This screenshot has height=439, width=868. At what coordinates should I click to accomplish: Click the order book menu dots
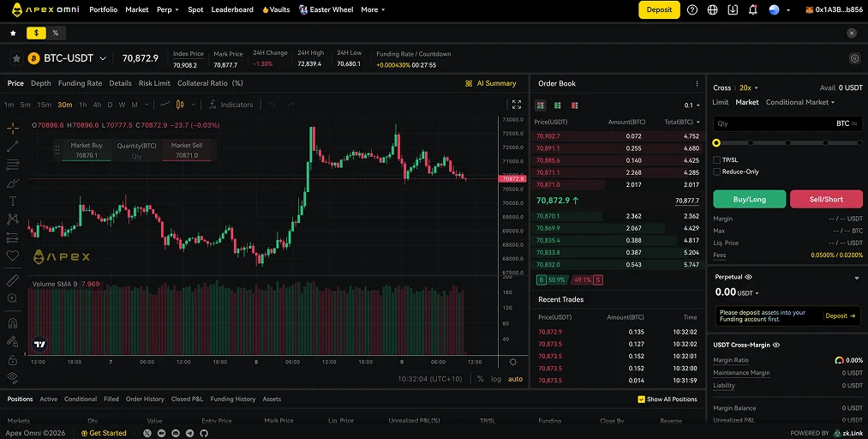coord(697,83)
